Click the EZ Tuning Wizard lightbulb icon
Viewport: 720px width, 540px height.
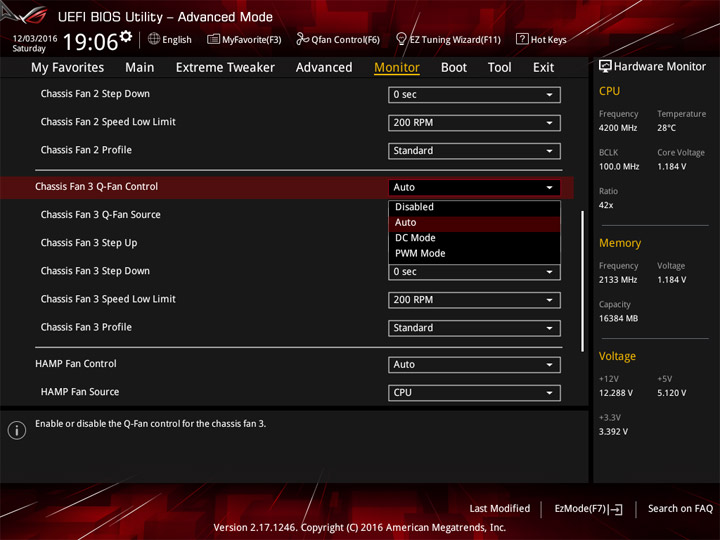coord(401,39)
